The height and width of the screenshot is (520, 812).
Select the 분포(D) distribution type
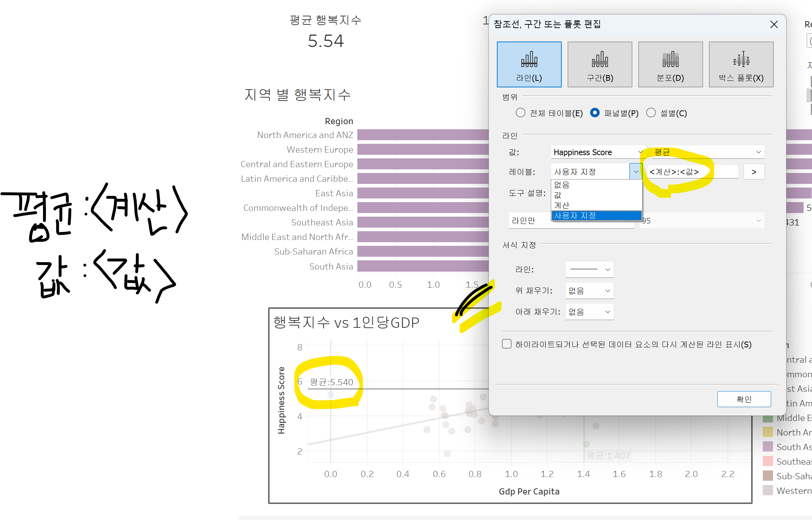670,64
